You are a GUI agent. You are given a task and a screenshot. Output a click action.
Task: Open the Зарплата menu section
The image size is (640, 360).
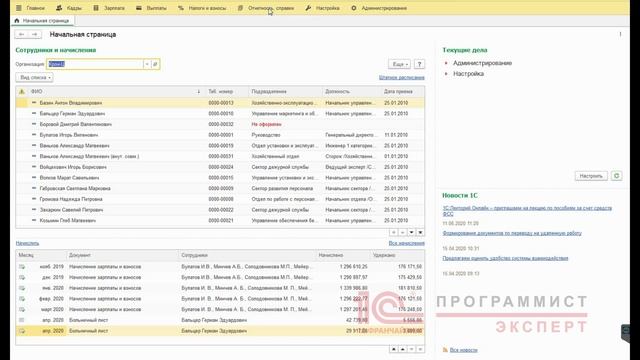109,8
